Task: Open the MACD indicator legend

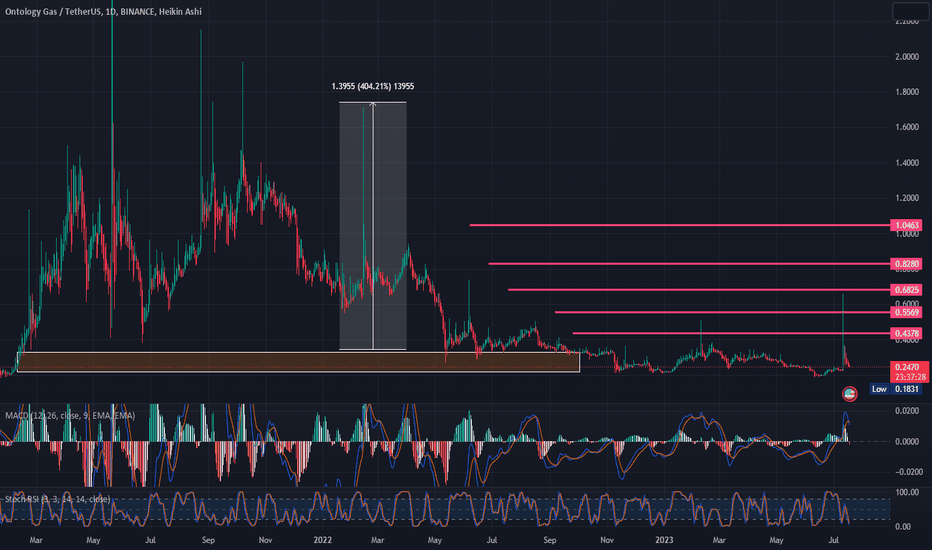Action: 70,416
